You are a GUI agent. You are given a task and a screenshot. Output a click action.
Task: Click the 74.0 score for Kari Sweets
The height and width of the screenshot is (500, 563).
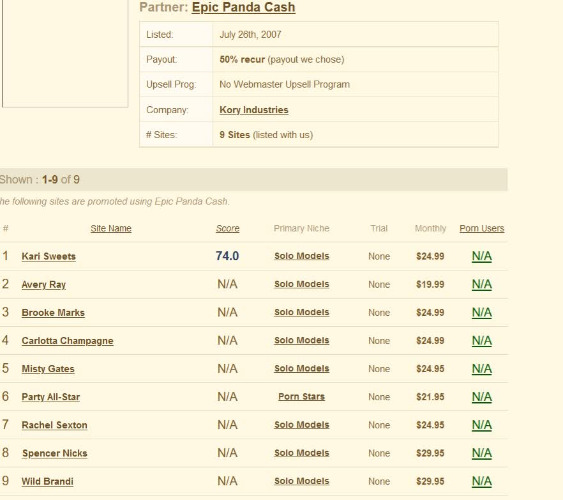[x=227, y=256]
